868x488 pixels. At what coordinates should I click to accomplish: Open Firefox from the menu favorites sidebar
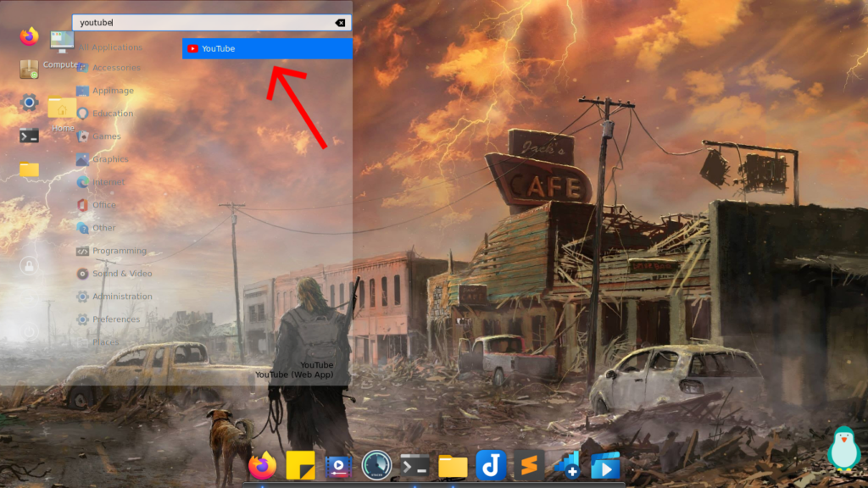click(30, 36)
